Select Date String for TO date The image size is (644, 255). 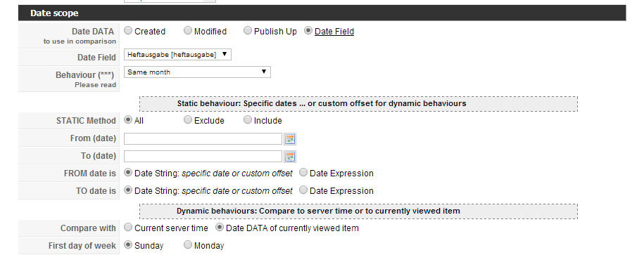point(128,190)
